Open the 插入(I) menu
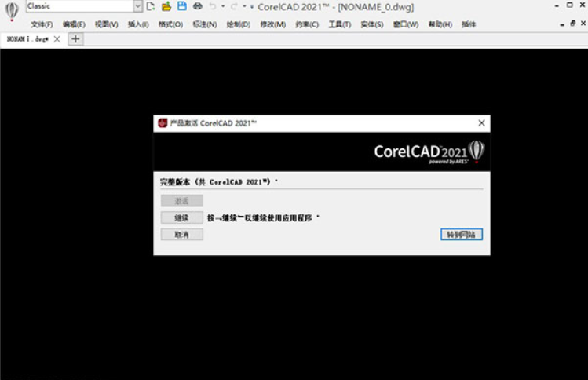 point(138,25)
